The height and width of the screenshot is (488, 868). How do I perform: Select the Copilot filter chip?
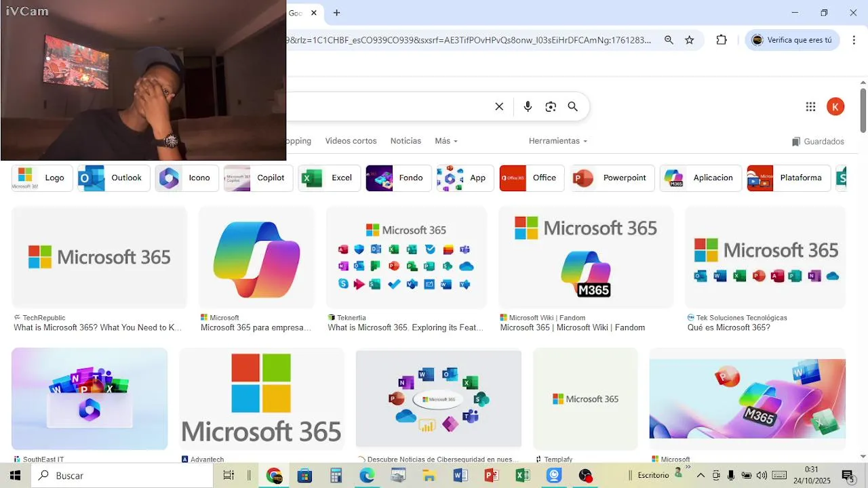pyautogui.click(x=258, y=178)
